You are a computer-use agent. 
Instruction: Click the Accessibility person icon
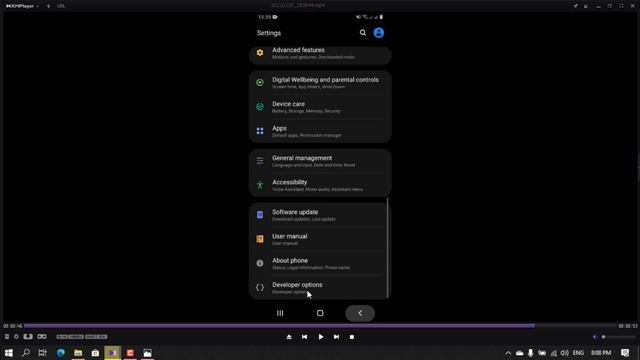tap(260, 185)
